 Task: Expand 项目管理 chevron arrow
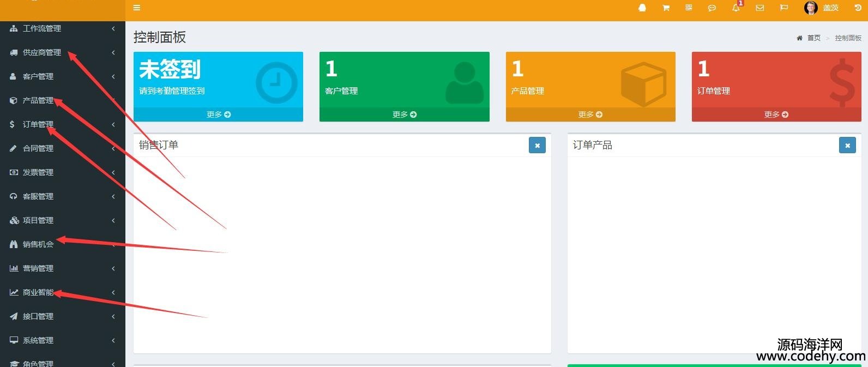[113, 220]
